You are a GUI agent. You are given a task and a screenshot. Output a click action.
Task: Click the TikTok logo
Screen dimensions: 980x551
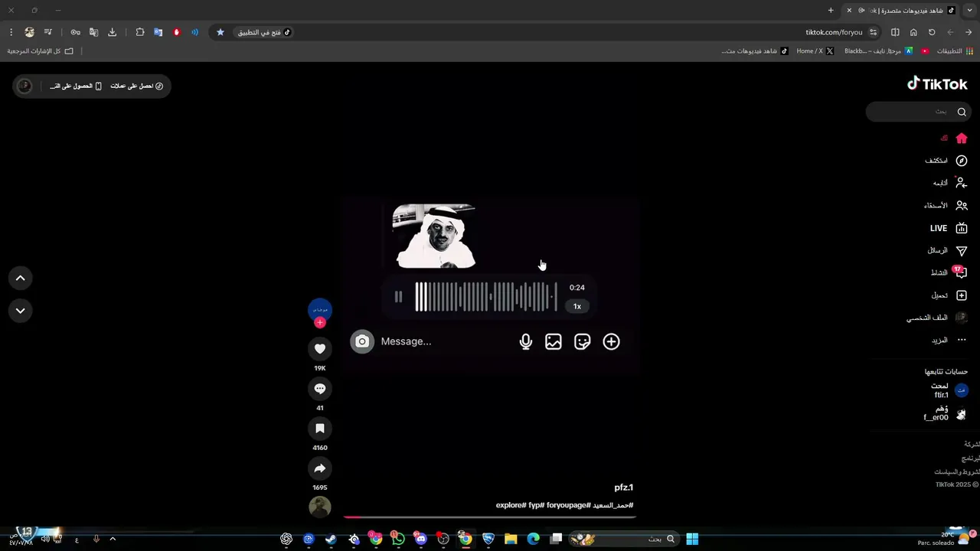(937, 84)
